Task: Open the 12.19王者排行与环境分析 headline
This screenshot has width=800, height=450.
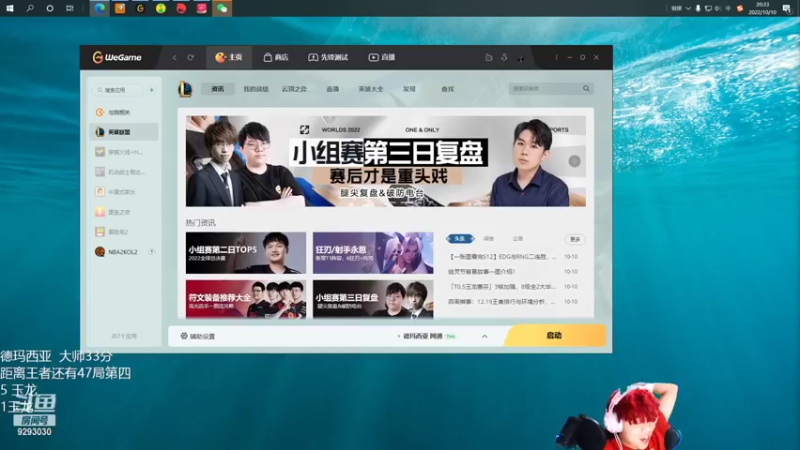Action: [503, 302]
